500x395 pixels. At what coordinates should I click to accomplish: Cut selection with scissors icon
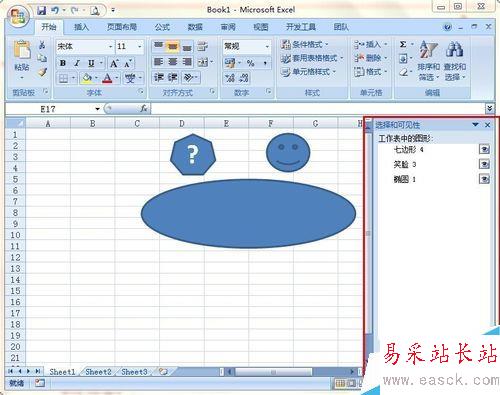click(42, 45)
